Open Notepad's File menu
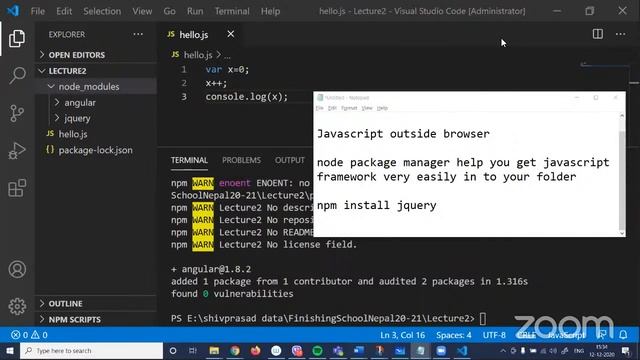This screenshot has width=640, height=360. [x=320, y=108]
